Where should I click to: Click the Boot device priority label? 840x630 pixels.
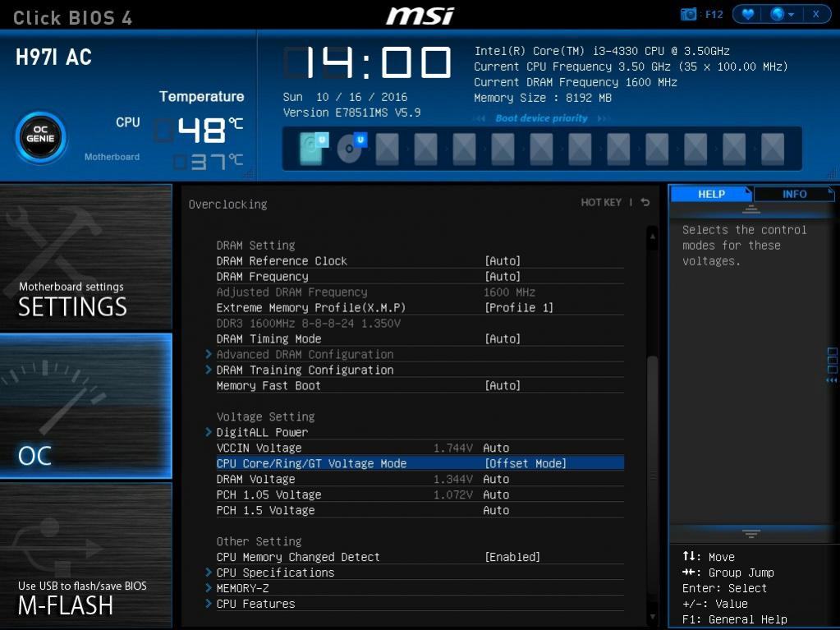[x=542, y=118]
